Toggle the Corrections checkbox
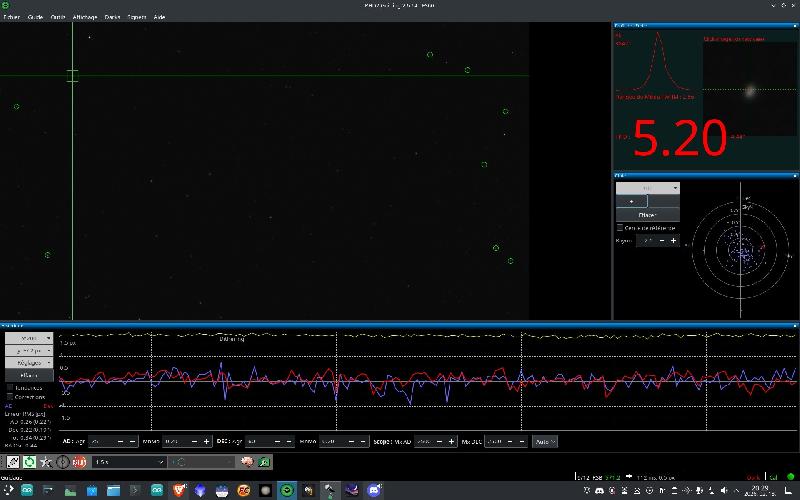This screenshot has width=800, height=500. pyautogui.click(x=10, y=397)
